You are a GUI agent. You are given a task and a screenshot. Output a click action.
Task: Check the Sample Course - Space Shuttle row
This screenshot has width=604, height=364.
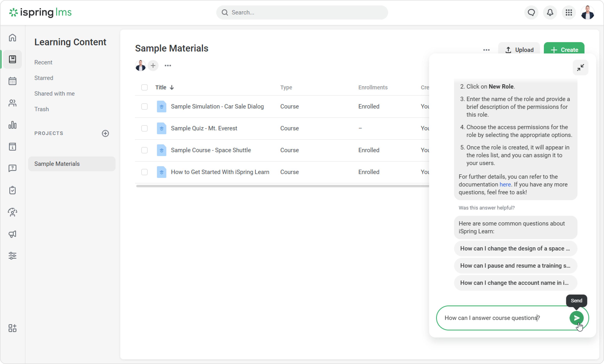point(144,150)
